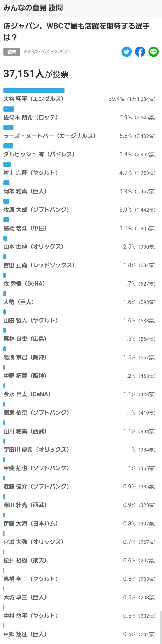Select the 近藤 健介（ソフトバンク）entry
Viewport: 162px width, 644px height.
pyautogui.click(x=36, y=487)
